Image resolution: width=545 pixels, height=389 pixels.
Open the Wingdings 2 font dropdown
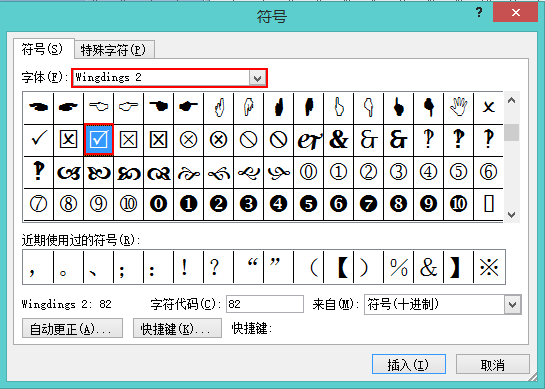[258, 78]
